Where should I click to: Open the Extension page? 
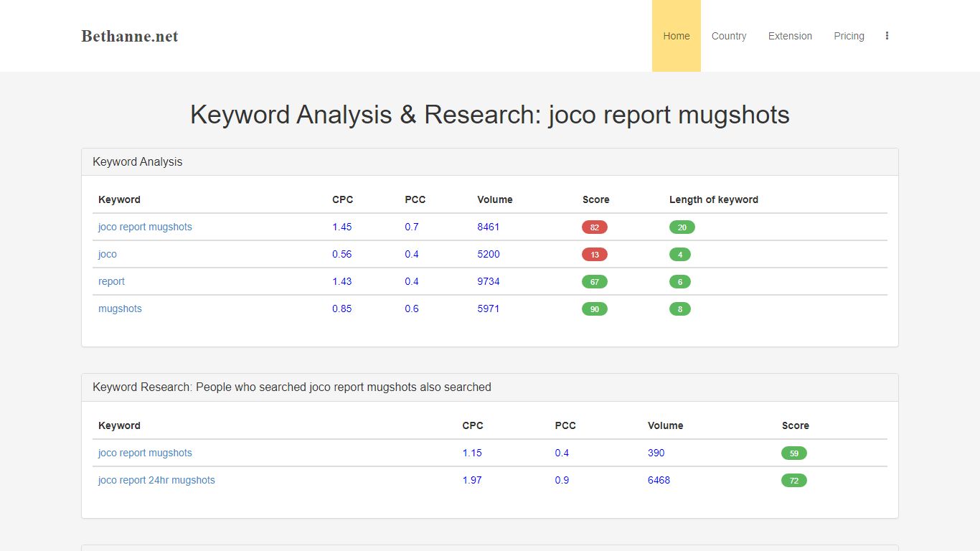coord(790,36)
